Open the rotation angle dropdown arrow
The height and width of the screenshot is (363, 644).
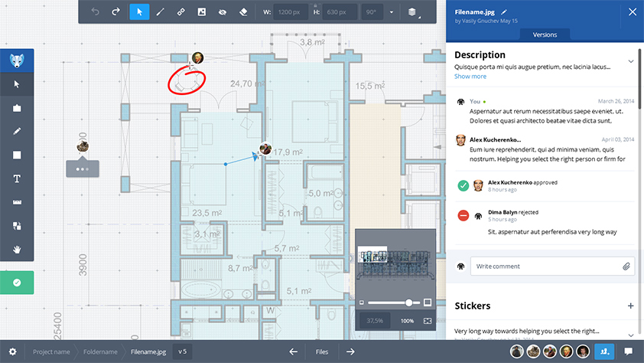(x=391, y=12)
